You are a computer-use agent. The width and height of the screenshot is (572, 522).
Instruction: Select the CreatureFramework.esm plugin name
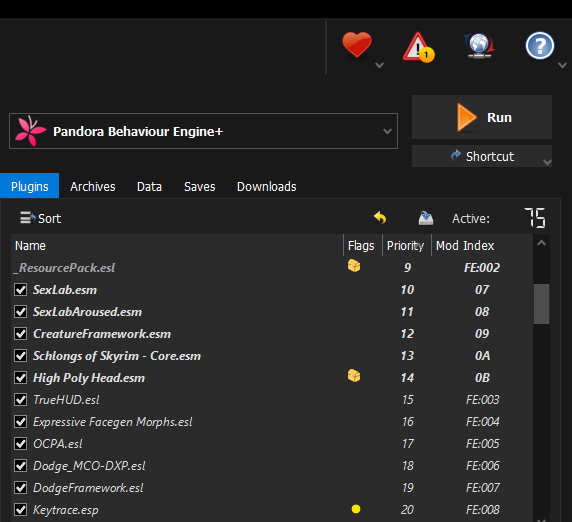pyautogui.click(x=102, y=333)
